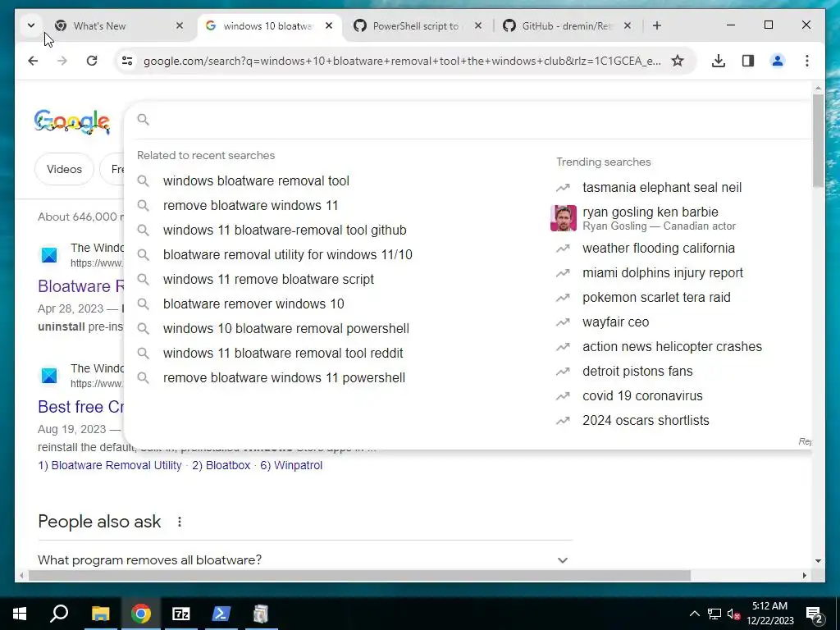The width and height of the screenshot is (840, 630).
Task: Click the horizontal page scrollbar thumb
Action: pyautogui.click(x=359, y=576)
